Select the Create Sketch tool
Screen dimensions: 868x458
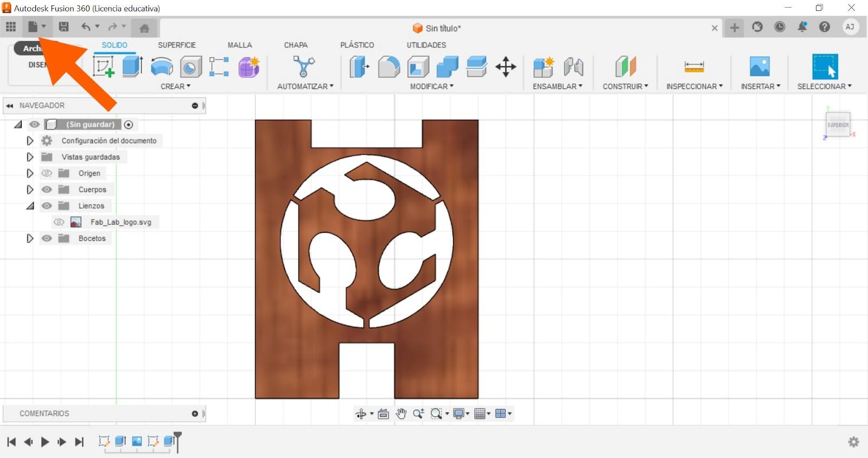pos(104,67)
